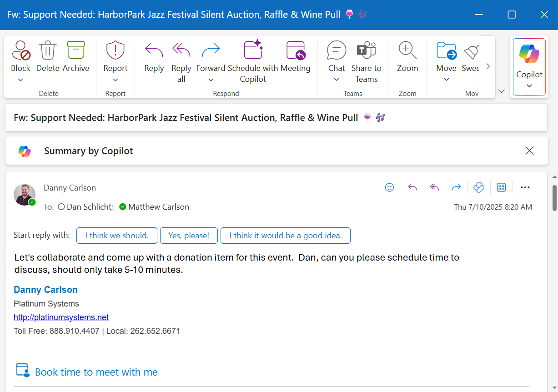
Task: Expand the ribbon display options chevron
Action: tap(502, 91)
